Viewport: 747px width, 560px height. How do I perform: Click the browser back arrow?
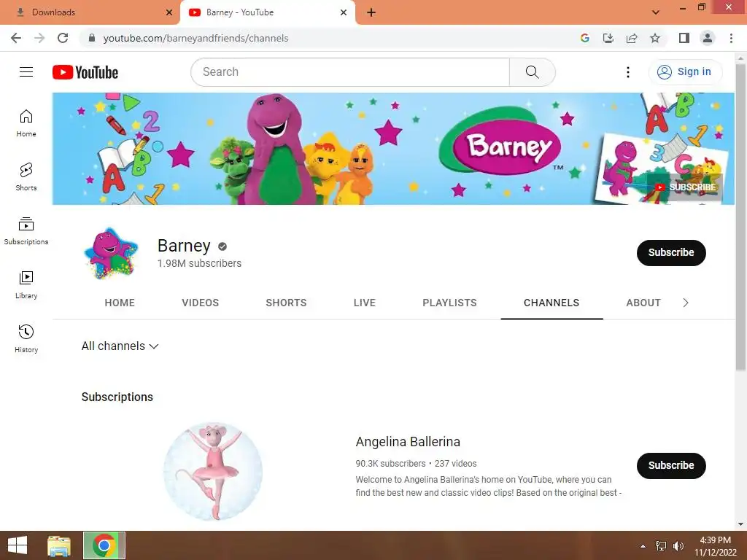point(16,38)
